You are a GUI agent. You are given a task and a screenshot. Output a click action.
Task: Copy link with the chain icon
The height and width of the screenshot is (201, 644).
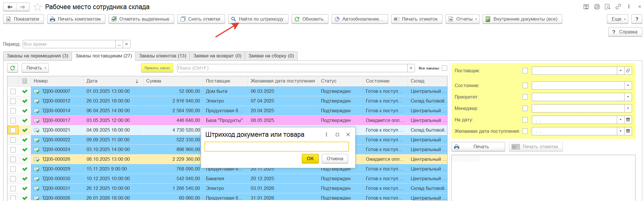(x=618, y=7)
